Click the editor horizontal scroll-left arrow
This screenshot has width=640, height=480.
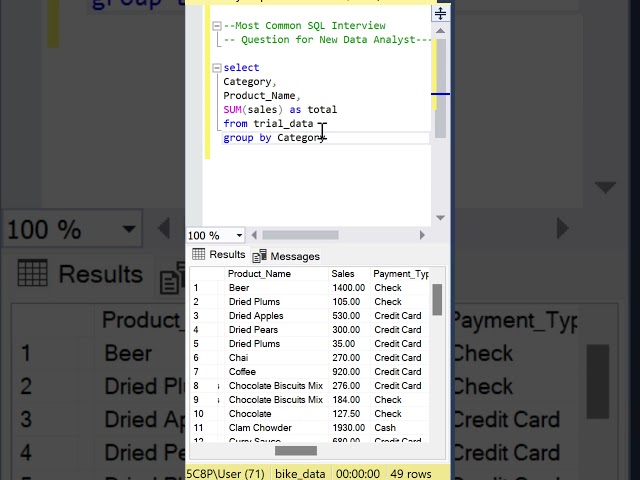(x=254, y=235)
